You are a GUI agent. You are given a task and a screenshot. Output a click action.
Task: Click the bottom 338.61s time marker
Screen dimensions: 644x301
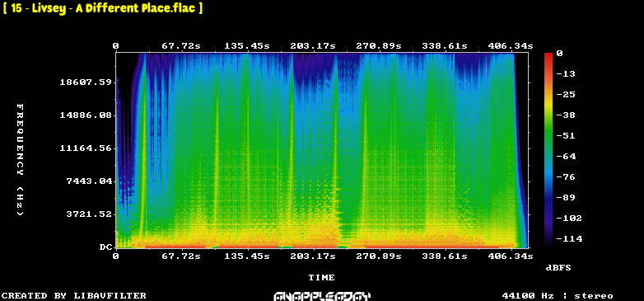click(445, 256)
